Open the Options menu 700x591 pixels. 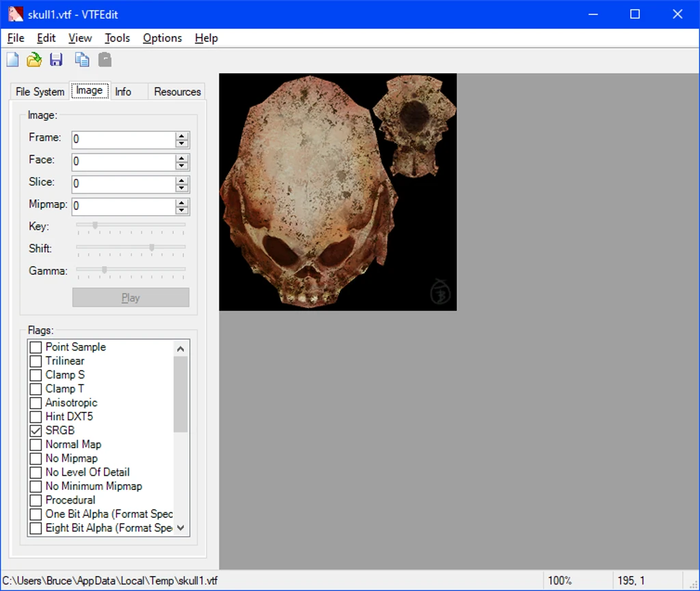(163, 38)
